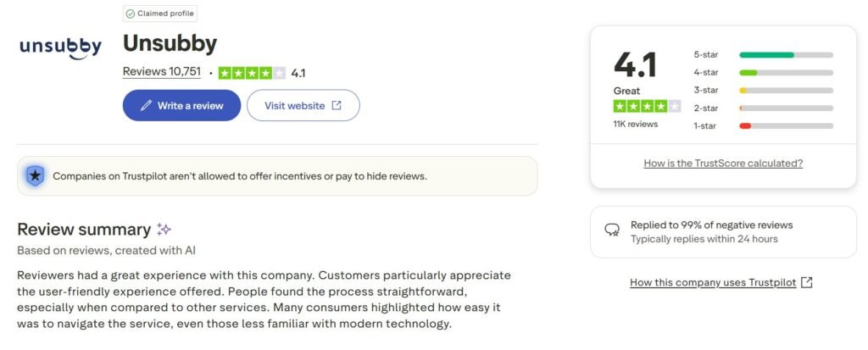Click the external link icon beside Visit website

tap(337, 106)
